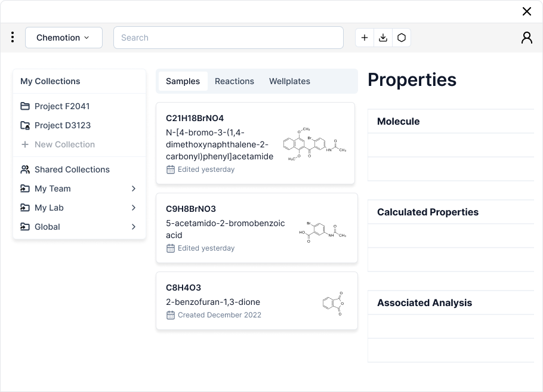This screenshot has height=392, width=543.
Task: Open the three-dot vertical menu
Action: click(13, 38)
